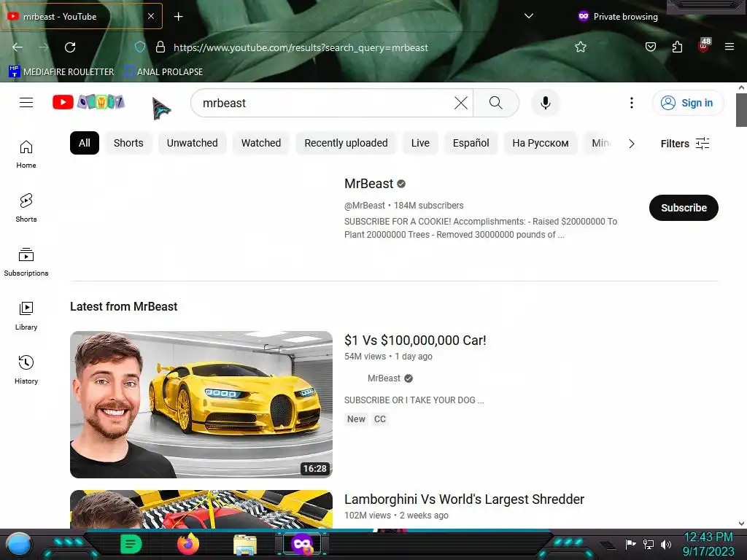The height and width of the screenshot is (560, 747).
Task: Select the Live filter chip
Action: 420,143
